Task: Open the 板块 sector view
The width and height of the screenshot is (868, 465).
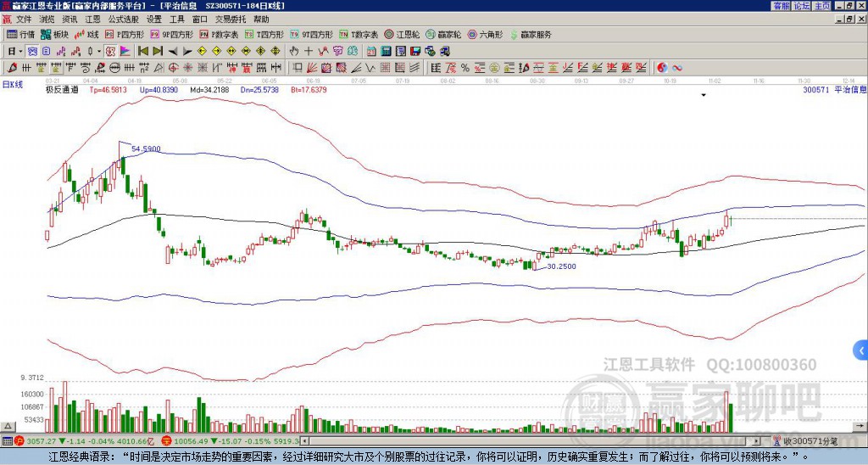Action: click(x=55, y=34)
